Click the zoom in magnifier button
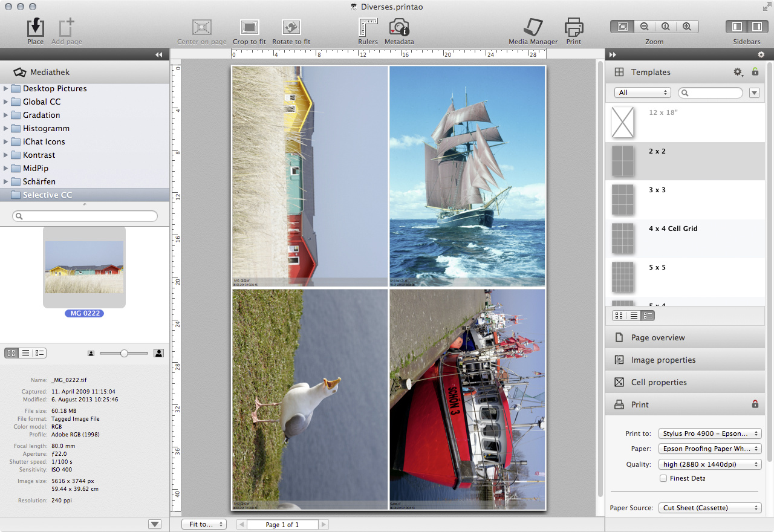 tap(686, 27)
